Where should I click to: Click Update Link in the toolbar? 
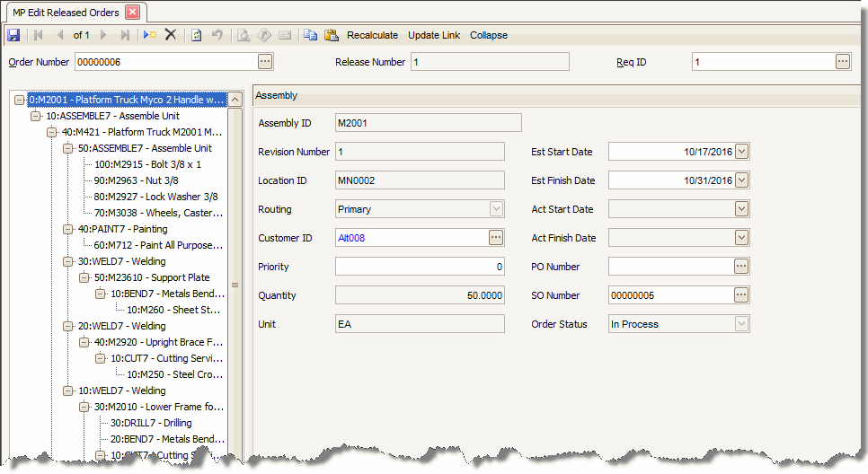click(434, 35)
